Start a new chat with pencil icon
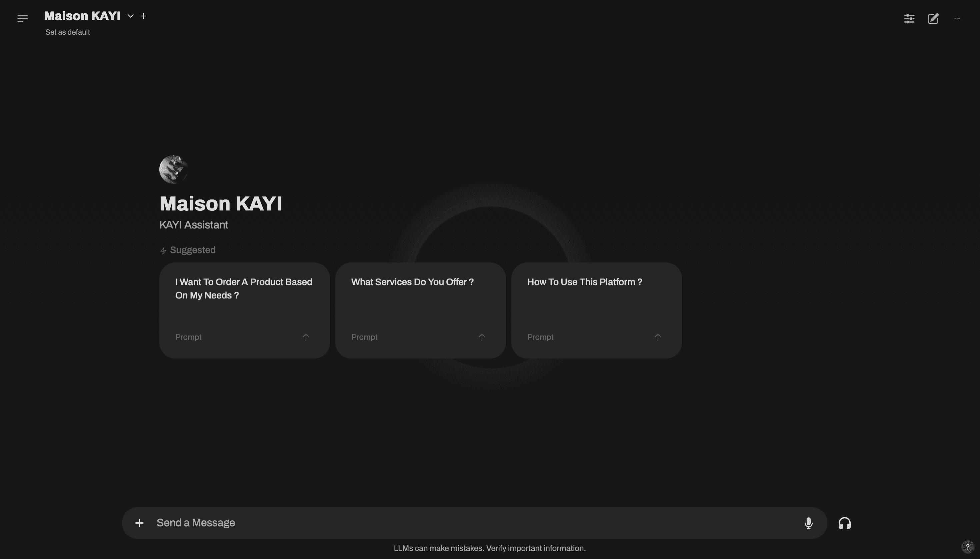Screen dimensions: 980x559 [x=933, y=18]
